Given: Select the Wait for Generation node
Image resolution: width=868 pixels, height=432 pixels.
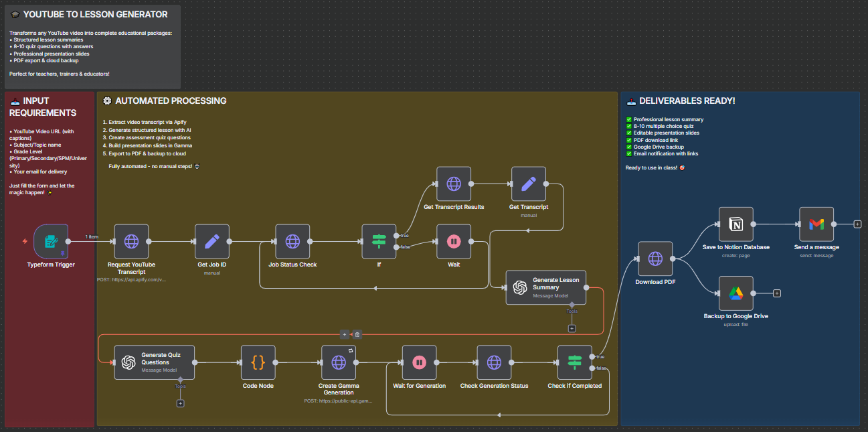Looking at the screenshot, I should click(x=419, y=362).
